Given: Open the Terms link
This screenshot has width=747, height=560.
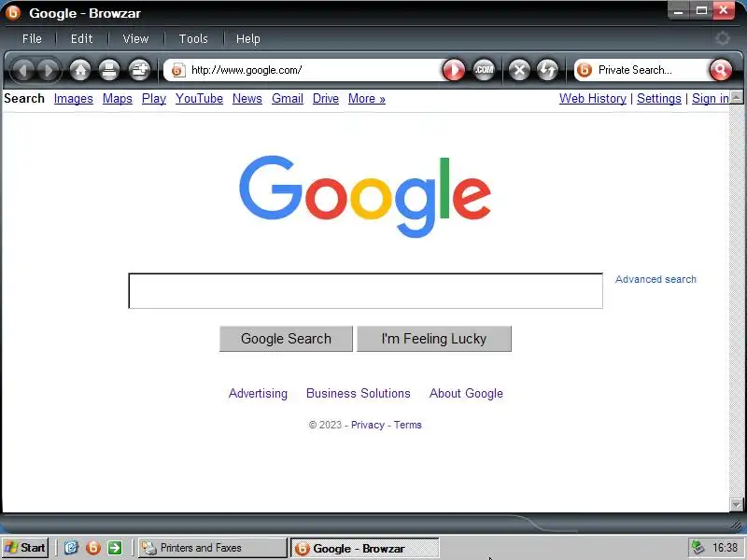Looking at the screenshot, I should [x=407, y=425].
